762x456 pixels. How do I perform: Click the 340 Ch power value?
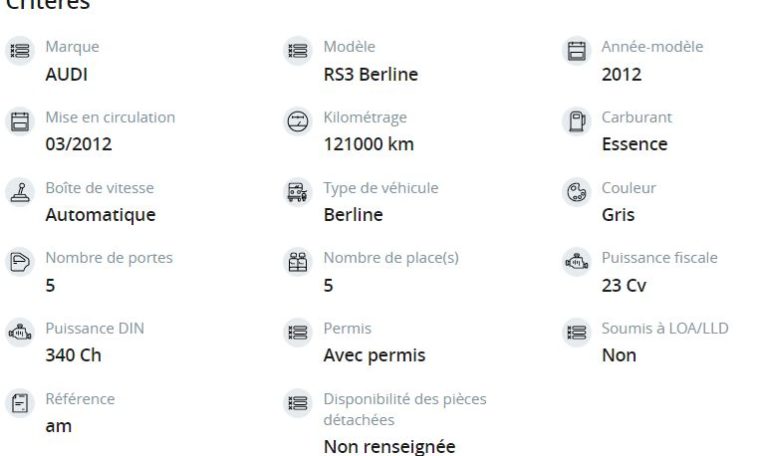click(x=73, y=355)
